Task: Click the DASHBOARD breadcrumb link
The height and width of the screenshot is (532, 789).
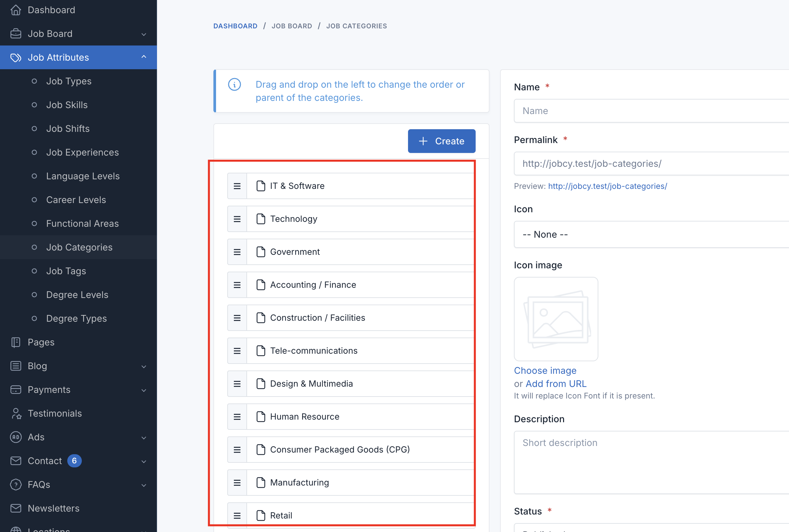Action: (x=235, y=26)
